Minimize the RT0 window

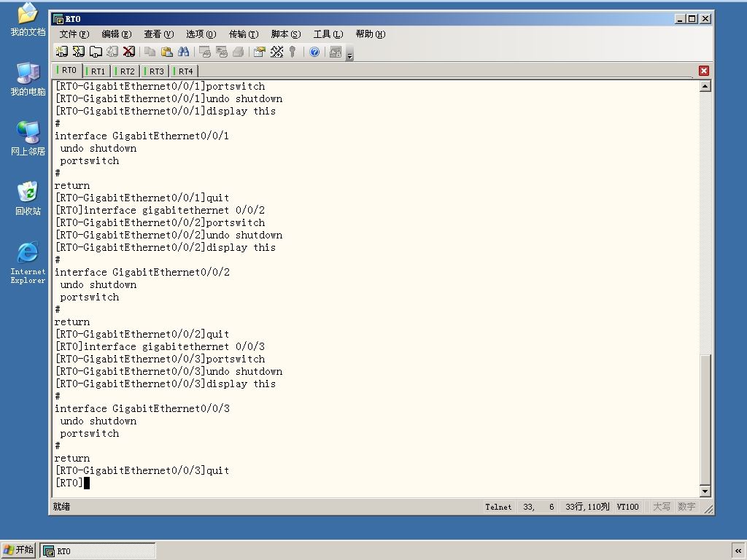(x=681, y=19)
